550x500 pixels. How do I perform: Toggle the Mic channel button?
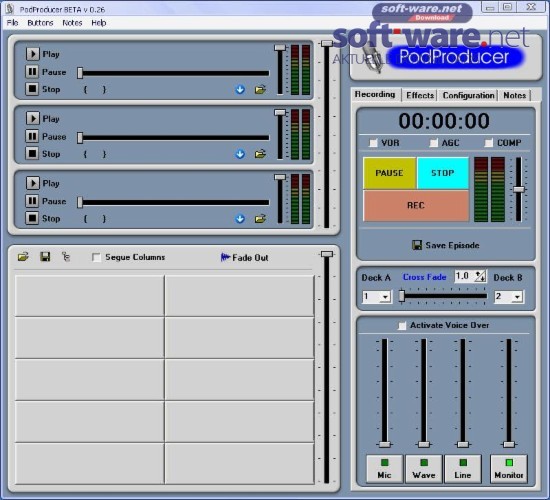pos(384,469)
